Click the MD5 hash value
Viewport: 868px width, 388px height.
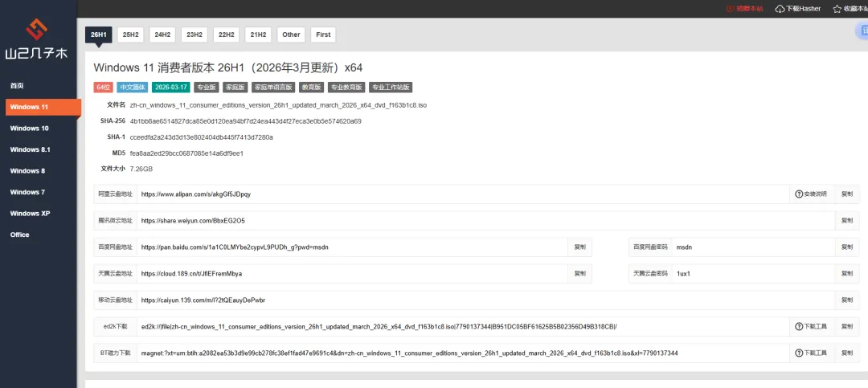(x=186, y=153)
